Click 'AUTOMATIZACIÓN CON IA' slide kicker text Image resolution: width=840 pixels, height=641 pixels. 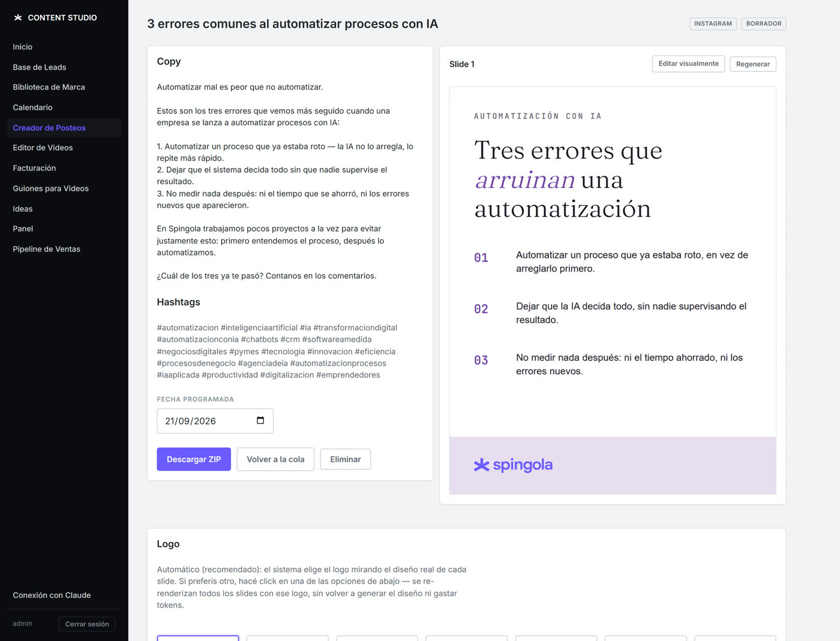click(x=538, y=116)
